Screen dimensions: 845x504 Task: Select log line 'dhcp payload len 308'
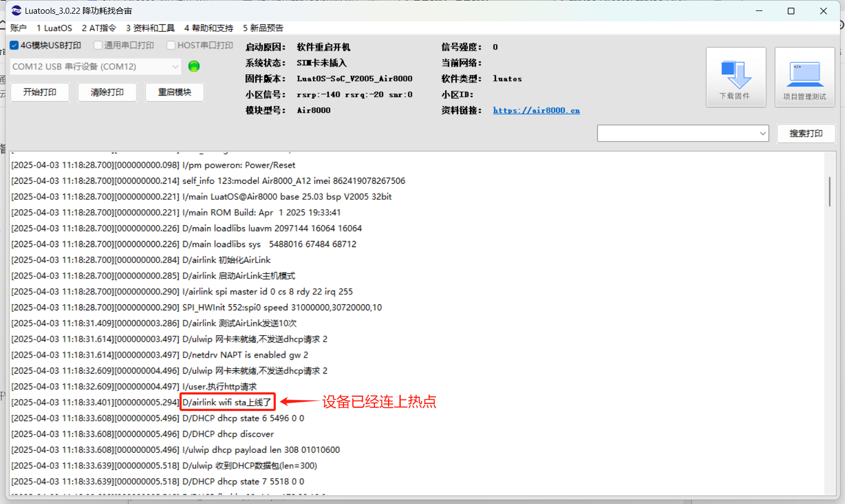pos(176,450)
